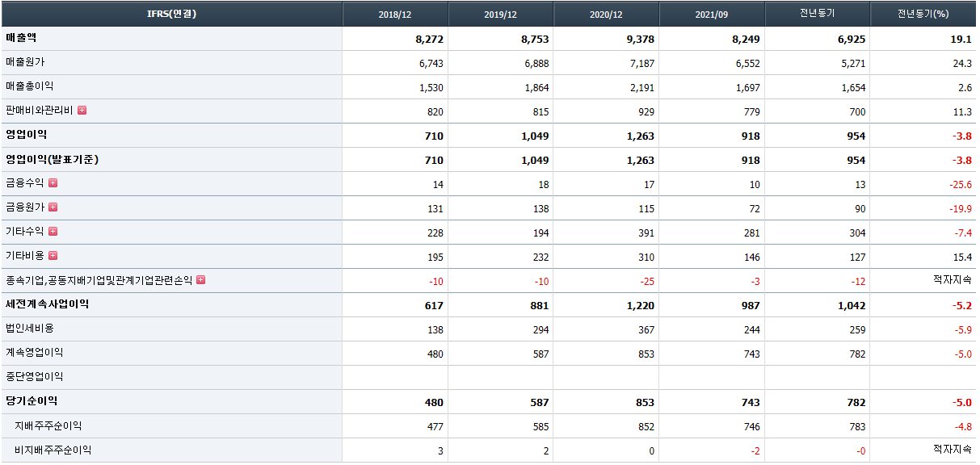Click the 2018/12 column header
The height and width of the screenshot is (465, 980).
point(396,14)
